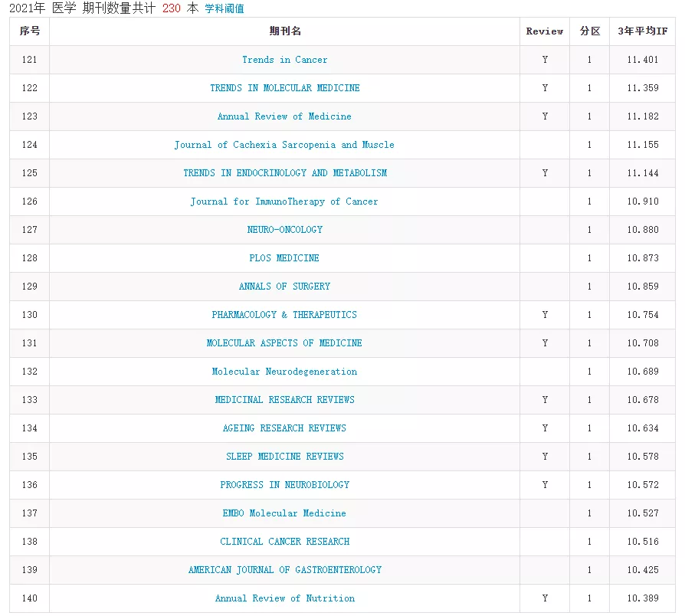
Task: Open ANNALS OF SURGERY journal page
Action: 284,287
